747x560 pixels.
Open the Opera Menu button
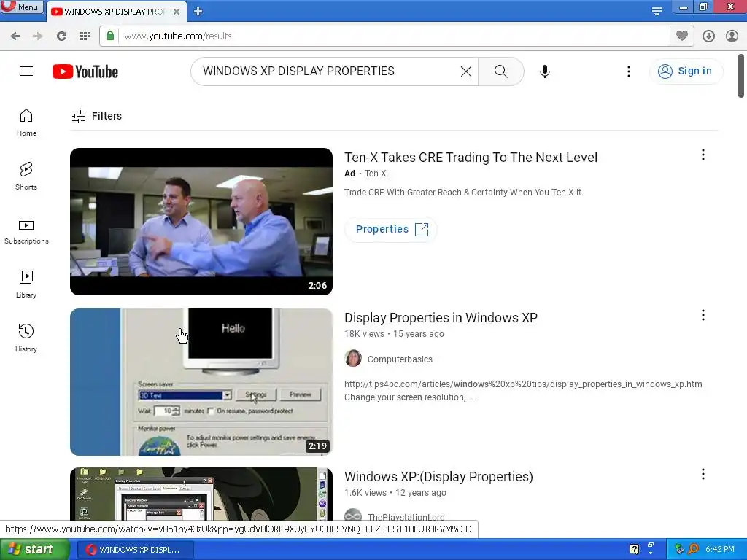(x=21, y=7)
